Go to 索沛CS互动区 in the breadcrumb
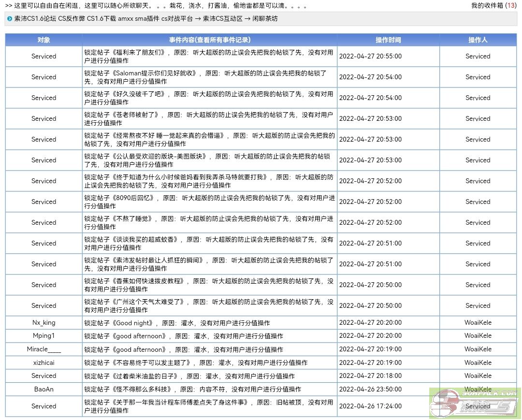The width and height of the screenshot is (522, 420). (x=223, y=19)
